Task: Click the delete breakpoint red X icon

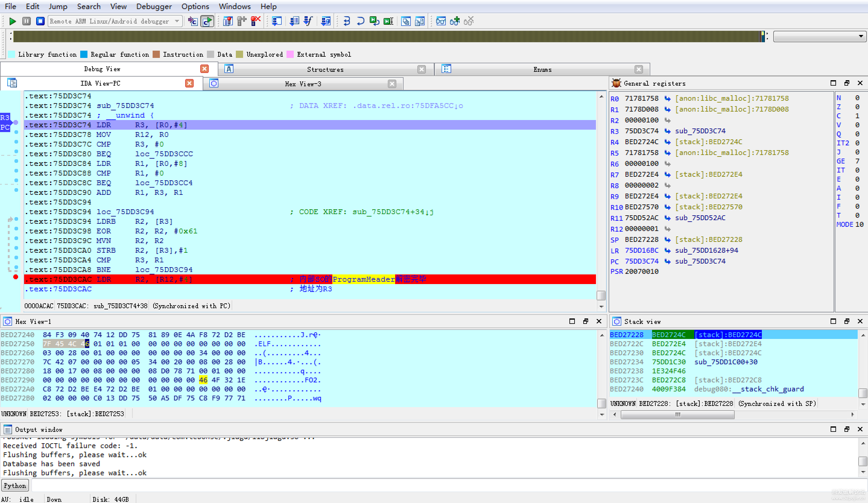Action: [255, 21]
